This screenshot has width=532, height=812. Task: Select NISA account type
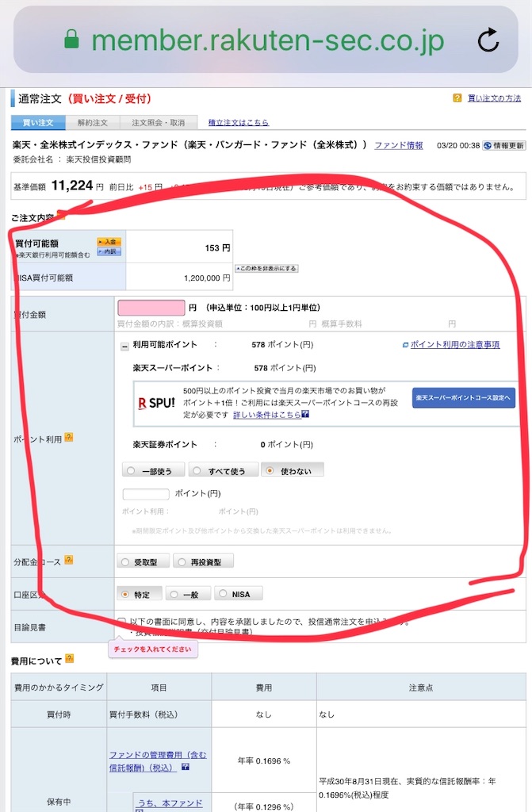[239, 594]
